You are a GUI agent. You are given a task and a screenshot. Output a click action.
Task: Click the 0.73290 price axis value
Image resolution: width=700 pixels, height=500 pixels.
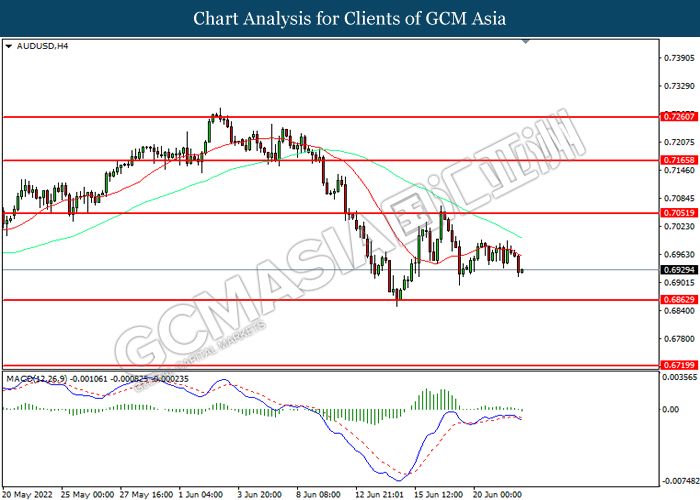point(679,86)
